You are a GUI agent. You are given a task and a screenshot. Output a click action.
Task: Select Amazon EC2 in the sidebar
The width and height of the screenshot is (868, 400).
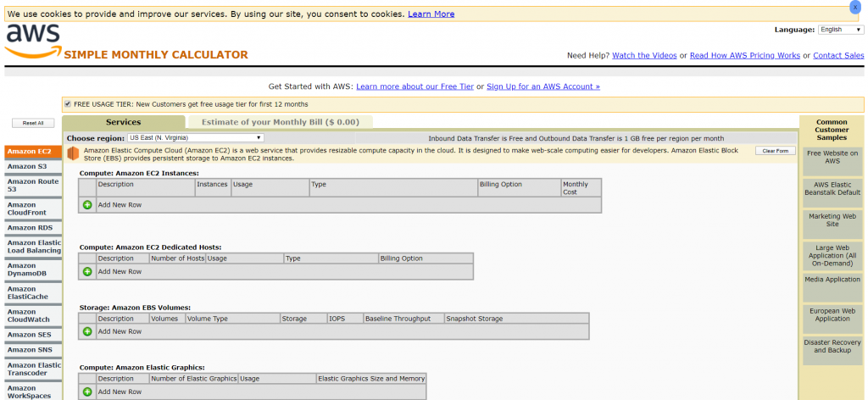(33, 152)
